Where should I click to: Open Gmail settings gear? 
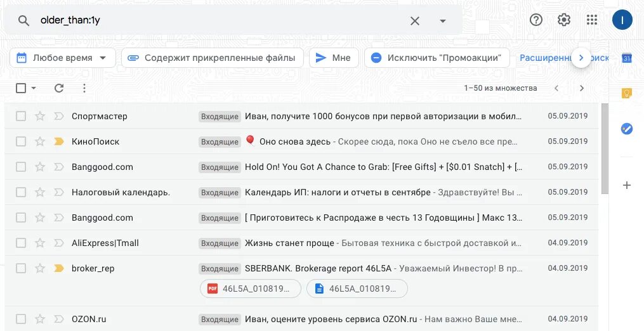click(x=564, y=20)
